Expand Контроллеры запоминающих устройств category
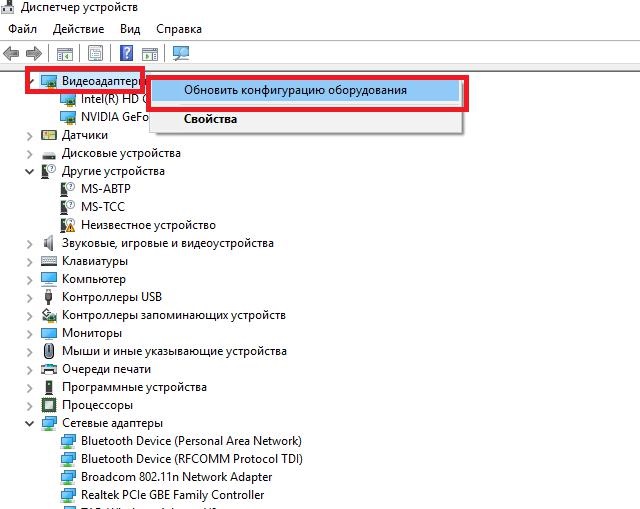The width and height of the screenshot is (640, 509). pyautogui.click(x=29, y=316)
